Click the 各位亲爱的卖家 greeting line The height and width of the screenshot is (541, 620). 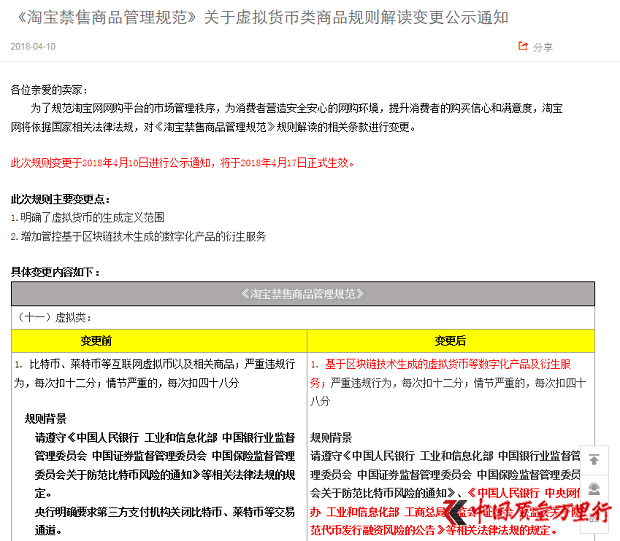(49, 90)
